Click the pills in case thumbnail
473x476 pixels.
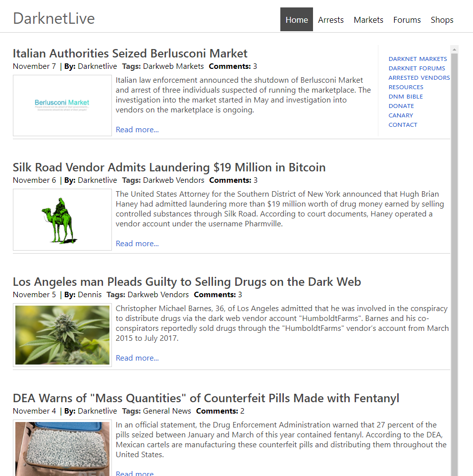coord(62,448)
